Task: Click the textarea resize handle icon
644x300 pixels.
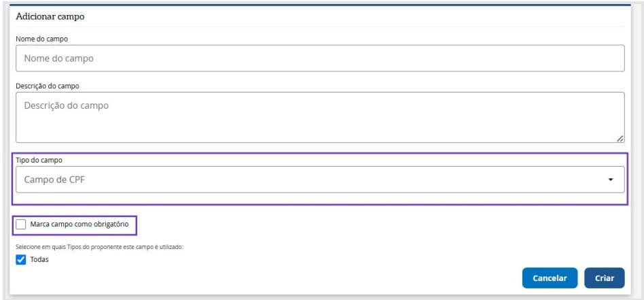Action: point(620,138)
